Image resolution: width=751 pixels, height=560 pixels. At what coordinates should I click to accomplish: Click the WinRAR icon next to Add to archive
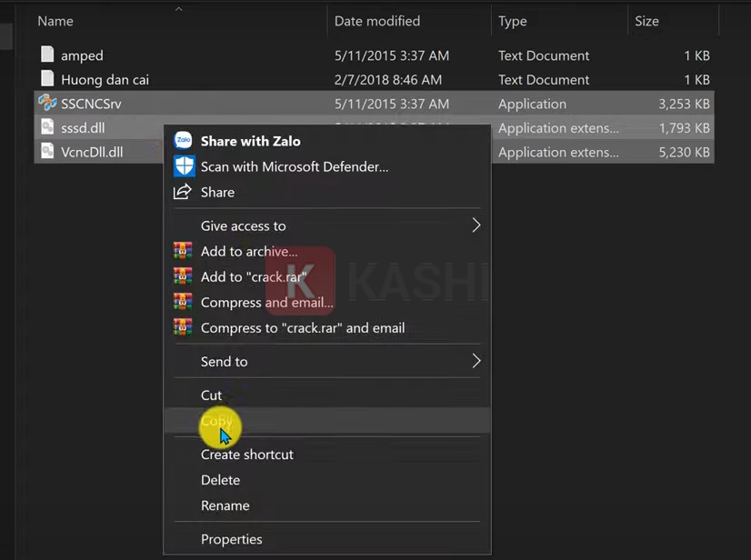[185, 251]
